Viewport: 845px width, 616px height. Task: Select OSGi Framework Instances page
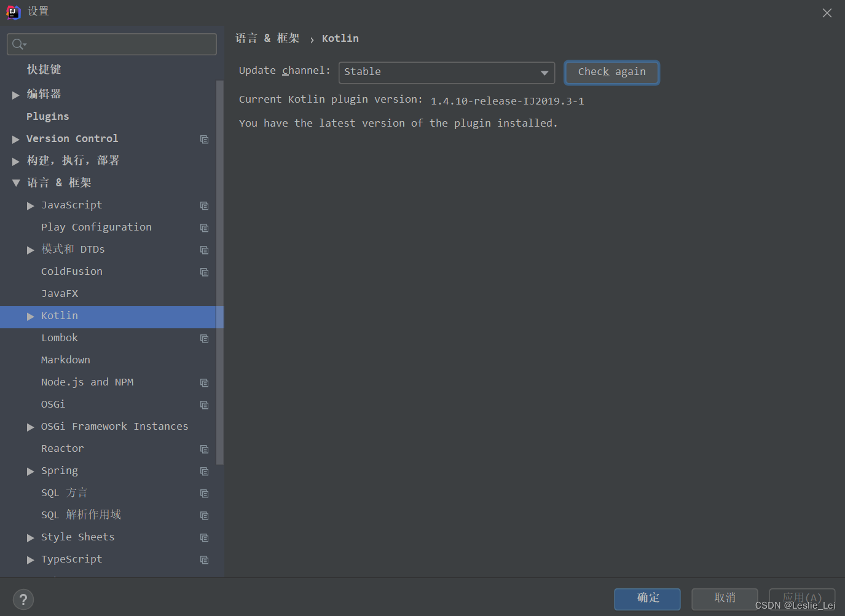pyautogui.click(x=115, y=426)
